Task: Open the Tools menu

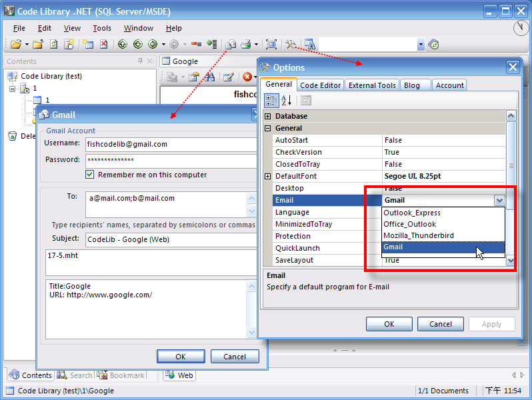Action: [102, 28]
